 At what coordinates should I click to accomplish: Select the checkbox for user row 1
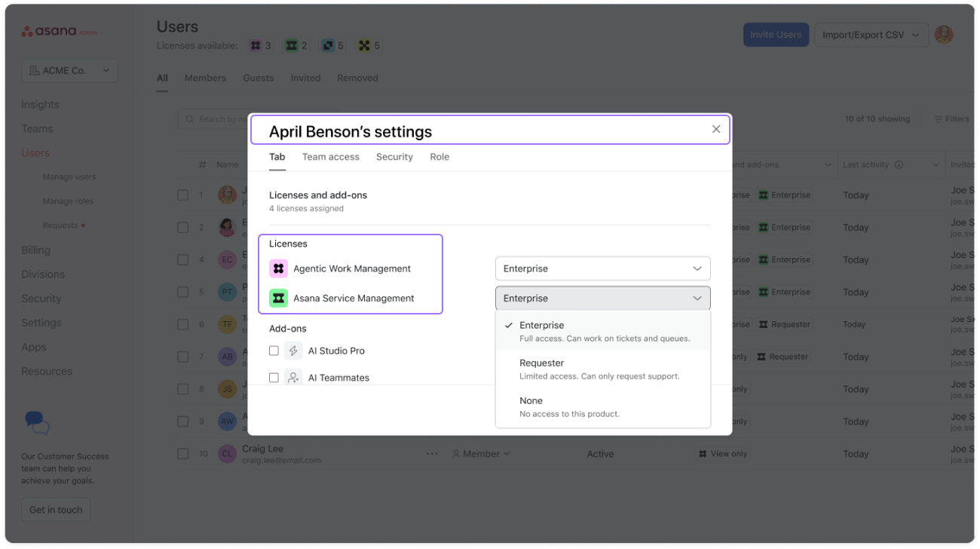[183, 195]
